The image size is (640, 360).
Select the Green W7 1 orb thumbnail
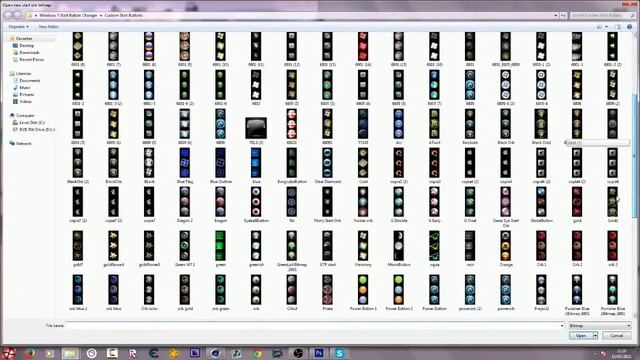tap(184, 246)
